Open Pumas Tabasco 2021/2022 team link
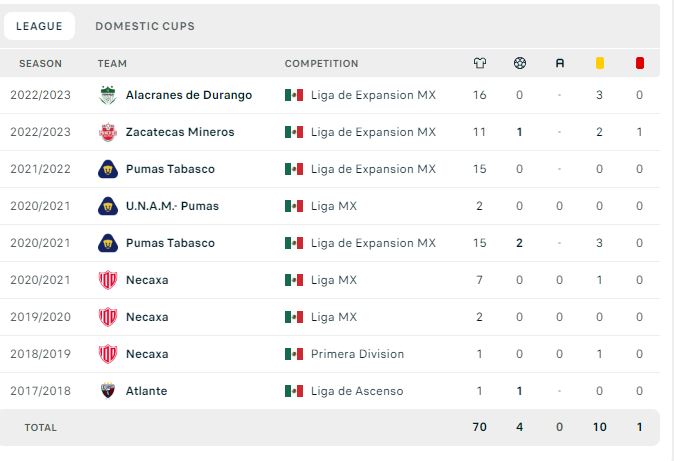The height and width of the screenshot is (461, 674). pyautogui.click(x=170, y=169)
